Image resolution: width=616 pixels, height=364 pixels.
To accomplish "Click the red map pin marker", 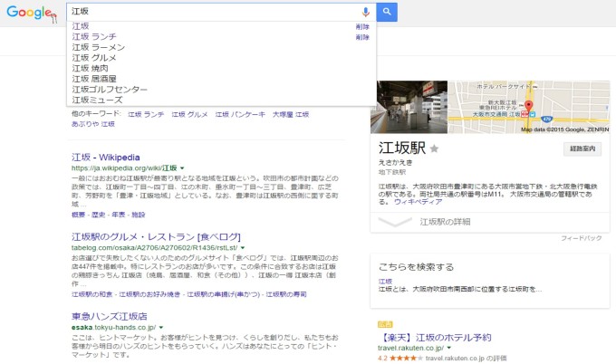I will click(x=529, y=106).
